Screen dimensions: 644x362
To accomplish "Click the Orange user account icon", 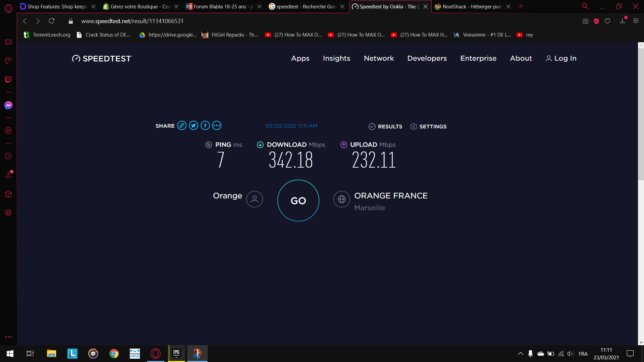I will pyautogui.click(x=255, y=199).
